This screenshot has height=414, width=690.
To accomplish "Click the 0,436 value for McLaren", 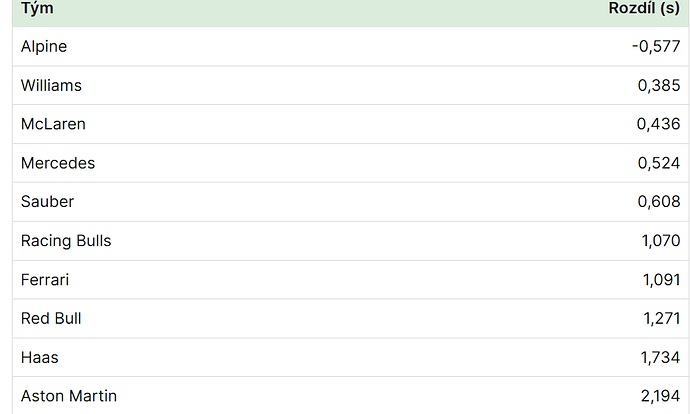I will [x=658, y=124].
